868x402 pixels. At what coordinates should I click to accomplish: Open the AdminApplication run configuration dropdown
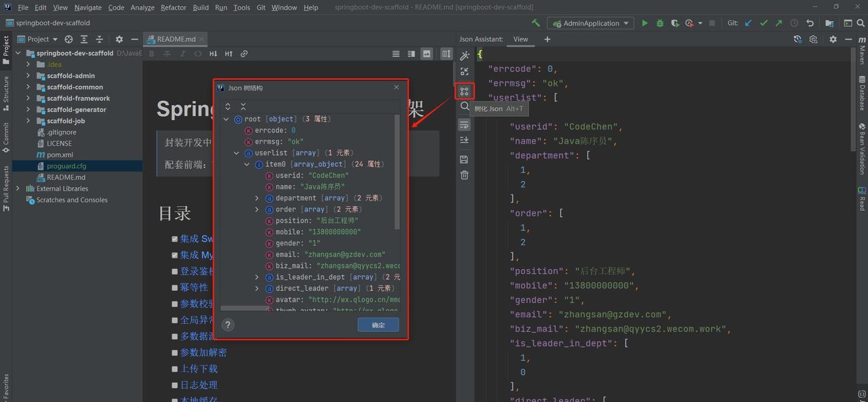pos(590,22)
